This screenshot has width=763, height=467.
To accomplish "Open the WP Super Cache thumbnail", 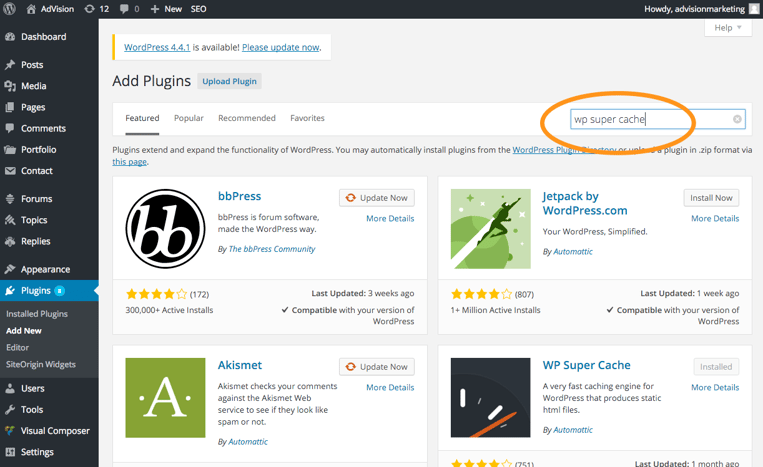I will pyautogui.click(x=490, y=398).
